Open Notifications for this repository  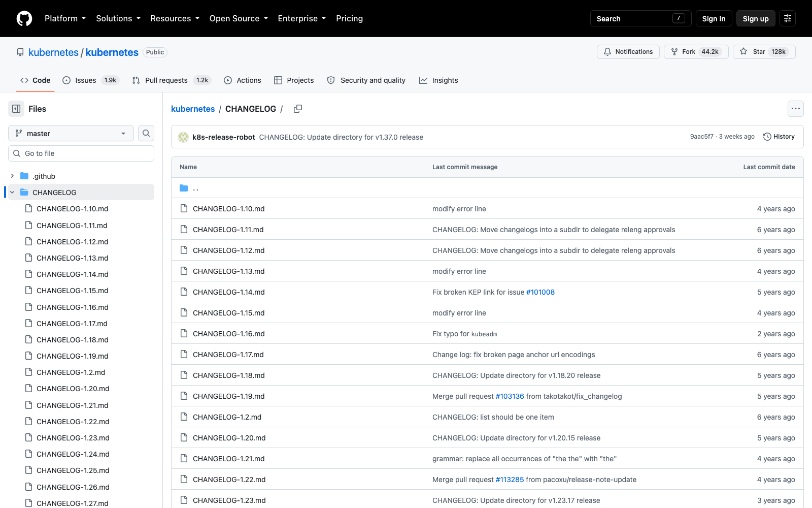[628, 52]
